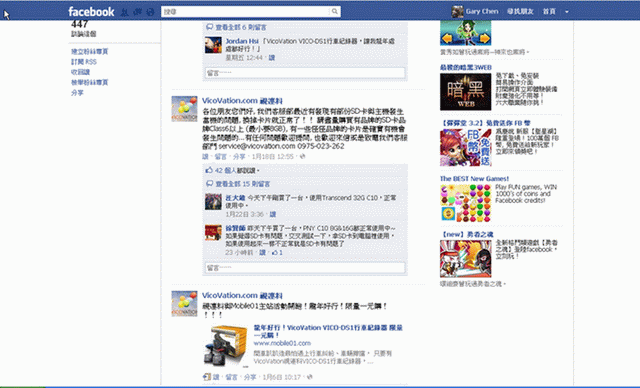This screenshot has width=640, height=388.
Task: Go to 首頁 home in header
Action: pyautogui.click(x=549, y=11)
